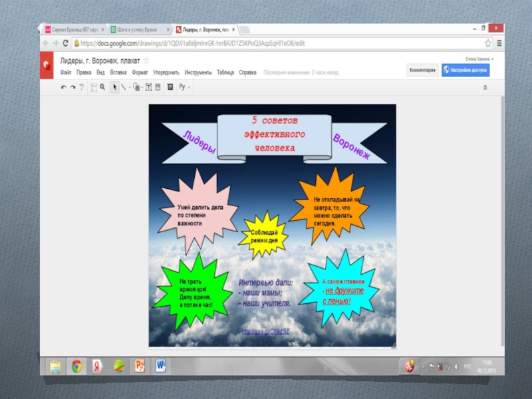Open the Вставка menu

coord(118,72)
